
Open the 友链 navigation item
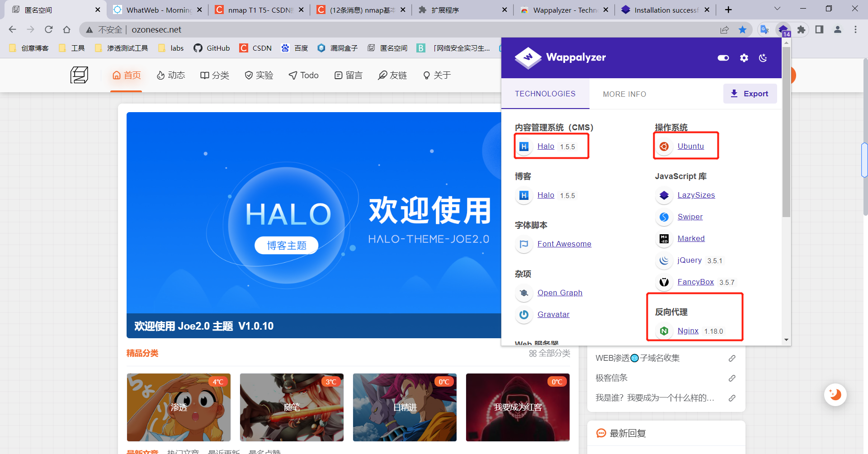tap(392, 75)
